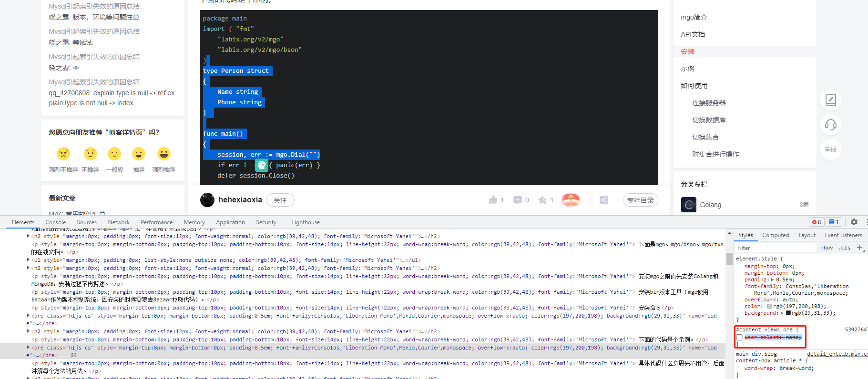This screenshot has height=379, width=868.
Task: Toggle the :hov element state panel
Action: tap(827, 248)
